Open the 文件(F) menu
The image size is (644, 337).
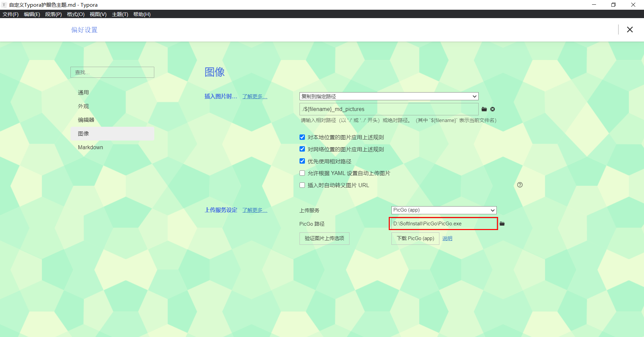[x=11, y=14]
